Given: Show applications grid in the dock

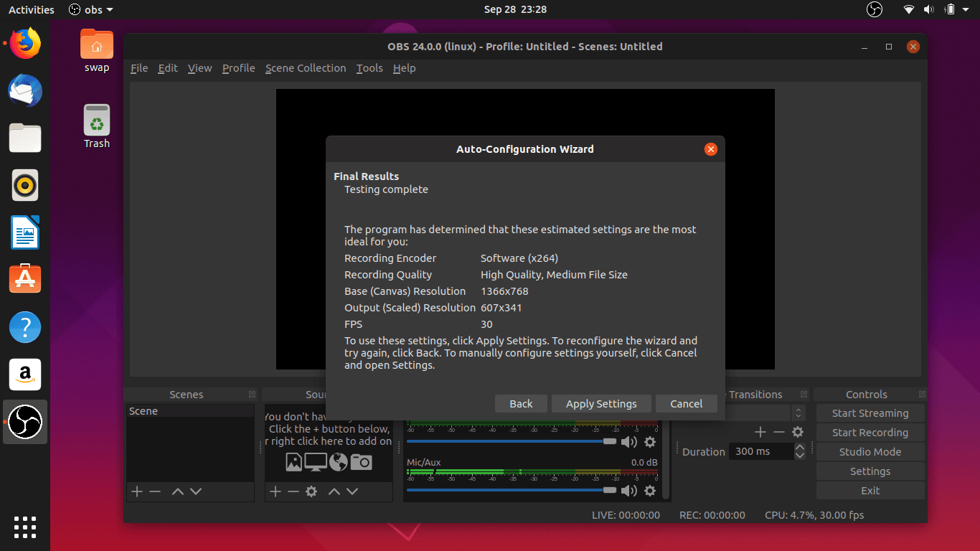Looking at the screenshot, I should (25, 527).
